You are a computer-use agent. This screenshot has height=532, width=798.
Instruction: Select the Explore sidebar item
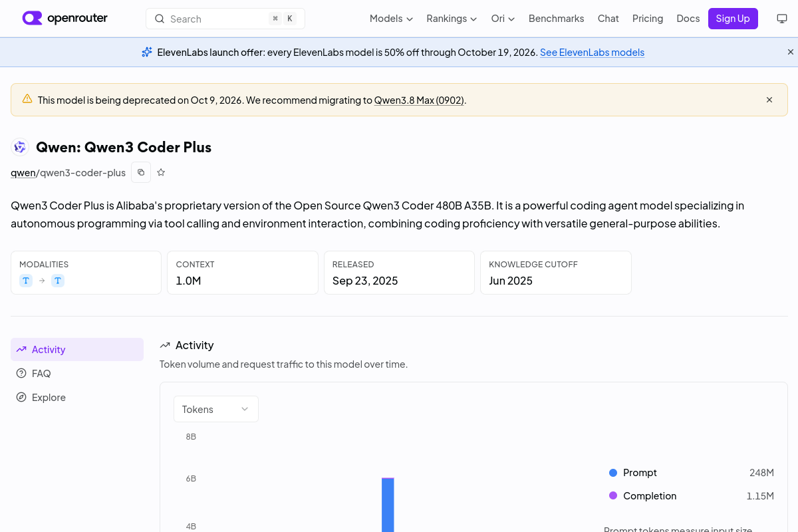click(x=77, y=397)
